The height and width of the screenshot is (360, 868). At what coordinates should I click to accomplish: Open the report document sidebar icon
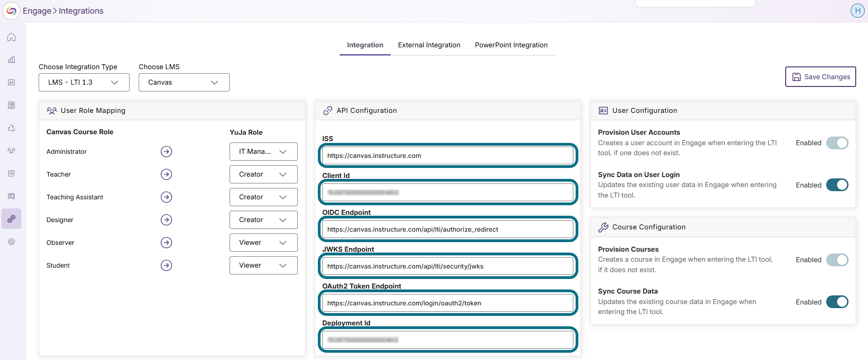point(11,105)
